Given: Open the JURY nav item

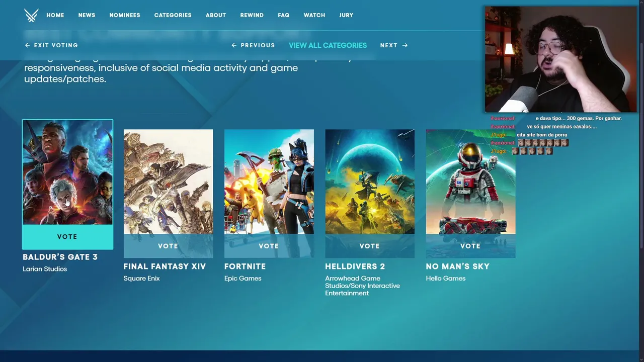Looking at the screenshot, I should pyautogui.click(x=346, y=15).
